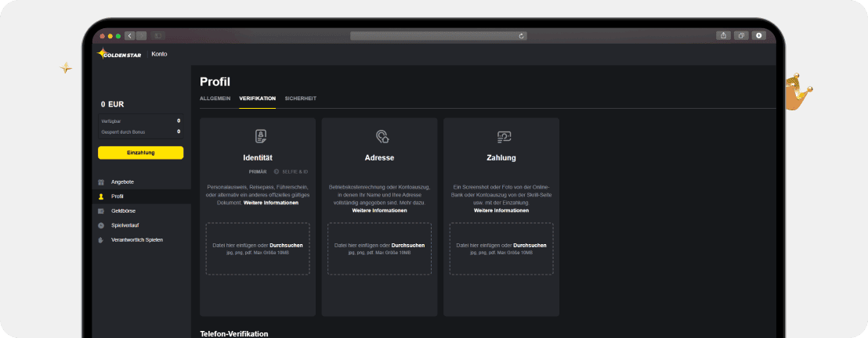This screenshot has width=868, height=338.
Task: Open Weitere Informationen under Zahlung
Action: tap(501, 210)
